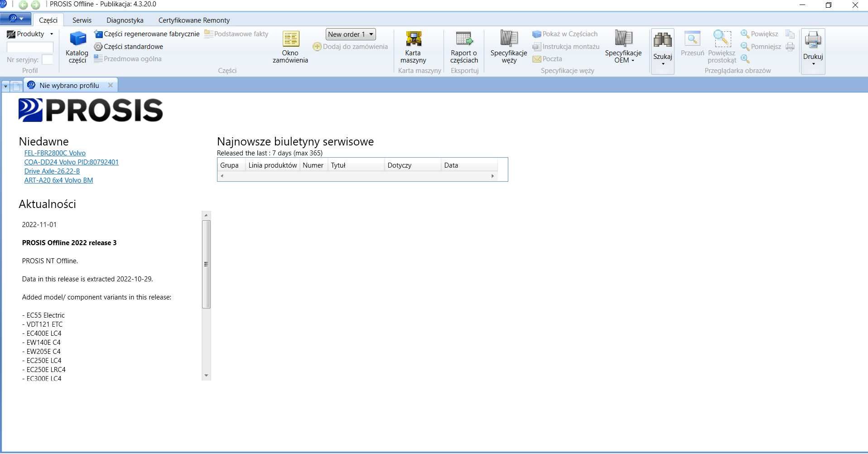Sort bulletins by the Grupa column header
The width and height of the screenshot is (868, 454).
coord(231,165)
